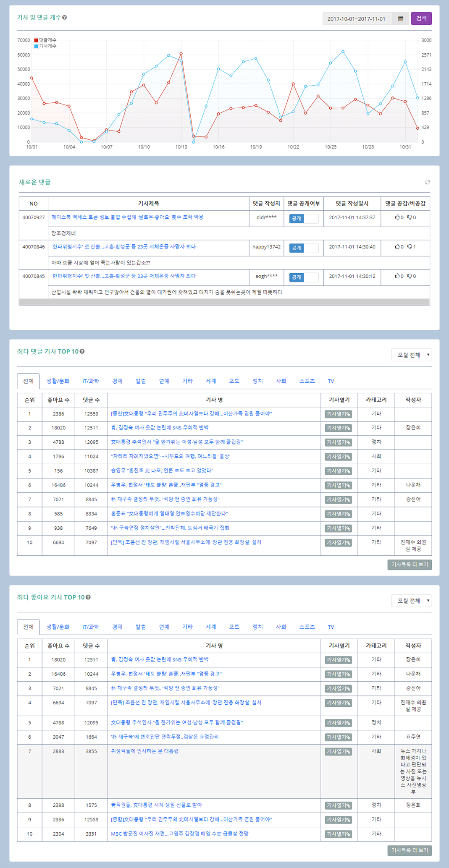Toggle 공개 switch for happy13742's comment
The width and height of the screenshot is (449, 868).
303,248
